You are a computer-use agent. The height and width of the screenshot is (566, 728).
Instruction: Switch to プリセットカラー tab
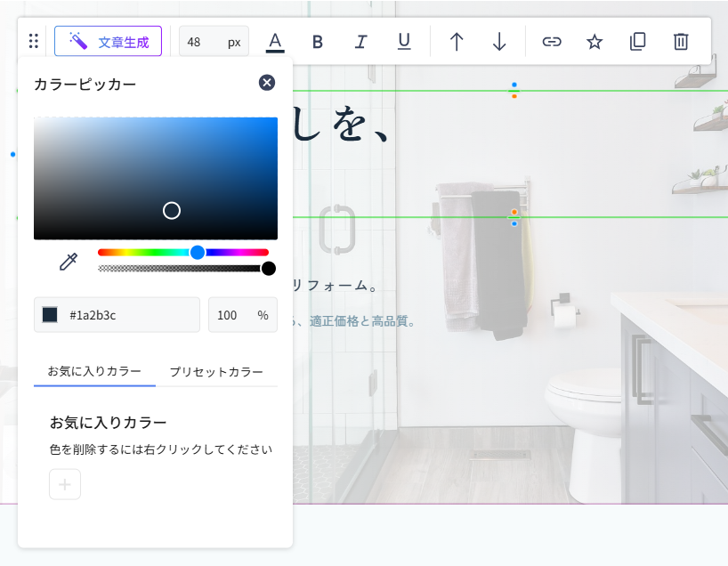(216, 372)
